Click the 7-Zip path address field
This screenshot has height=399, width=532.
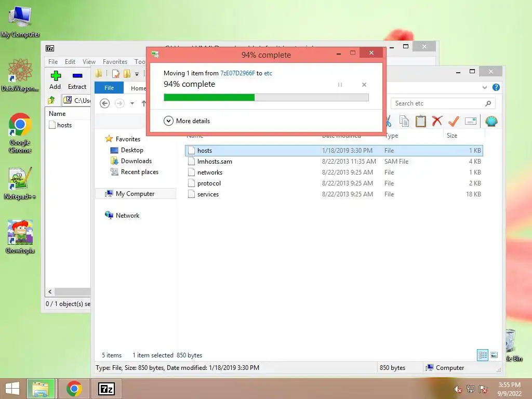coord(77,100)
